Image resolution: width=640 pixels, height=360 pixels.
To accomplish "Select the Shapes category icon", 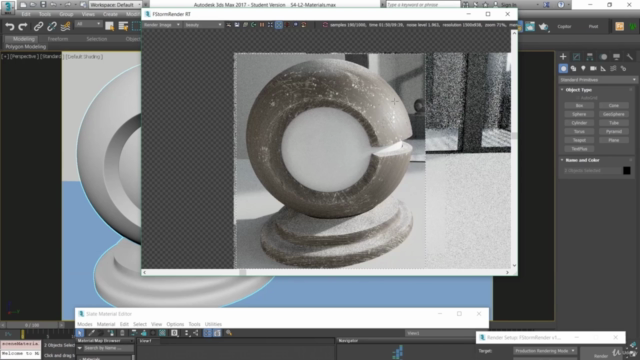I will pos(573,69).
